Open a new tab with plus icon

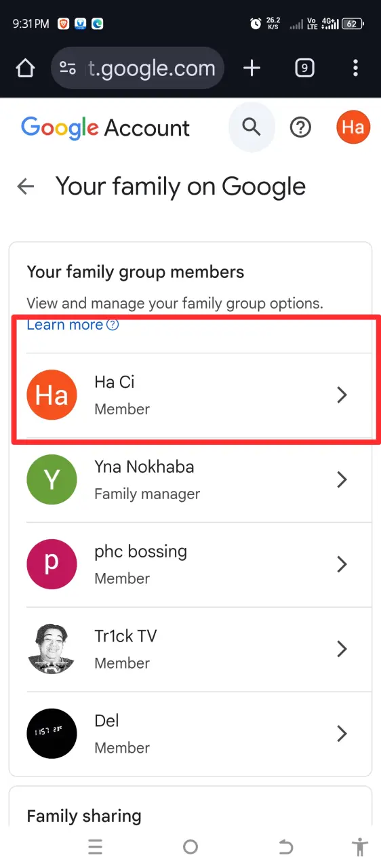252,68
